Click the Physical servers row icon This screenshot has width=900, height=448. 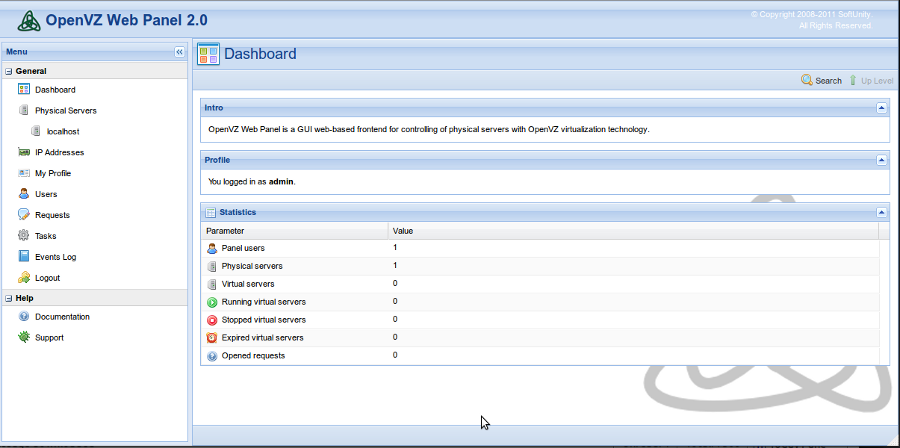point(212,266)
